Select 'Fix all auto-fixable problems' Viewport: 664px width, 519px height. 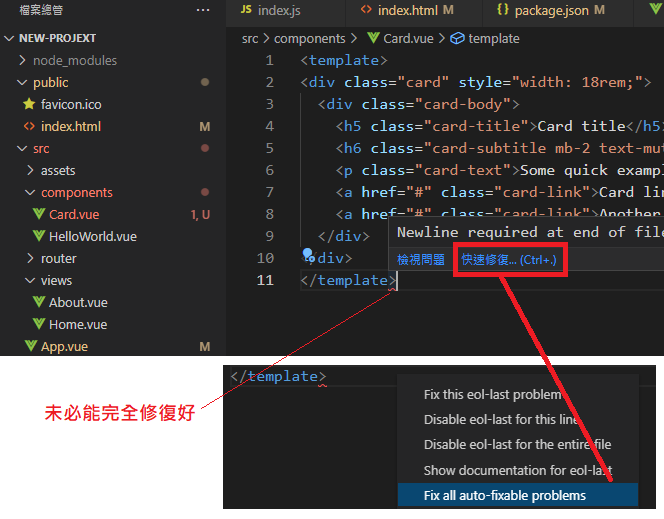point(517,495)
